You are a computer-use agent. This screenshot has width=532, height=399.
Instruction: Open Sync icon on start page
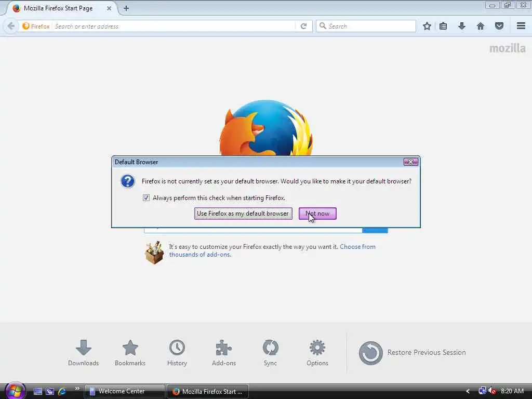tap(270, 353)
